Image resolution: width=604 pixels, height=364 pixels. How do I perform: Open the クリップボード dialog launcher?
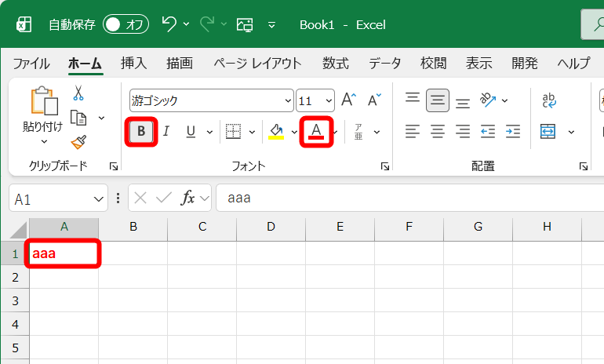click(114, 166)
